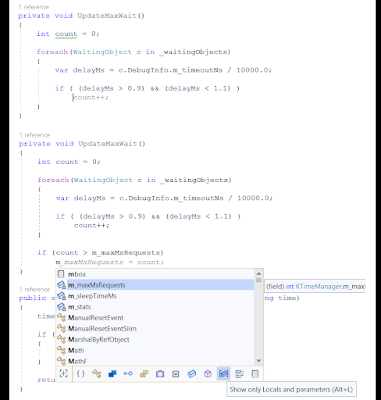Open the '1 reference' CodeLens above second UpdateMaxWait
Viewport: 381px width, 400px height.
[x=35, y=135]
